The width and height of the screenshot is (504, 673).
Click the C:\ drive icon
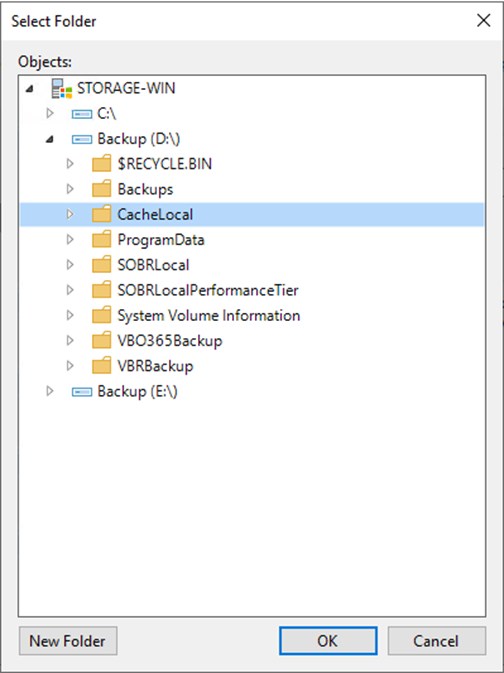pos(82,114)
